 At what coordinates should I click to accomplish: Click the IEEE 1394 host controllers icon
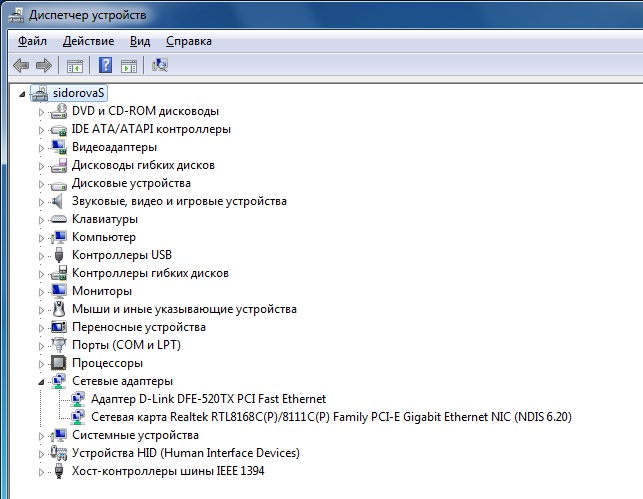coord(59,471)
